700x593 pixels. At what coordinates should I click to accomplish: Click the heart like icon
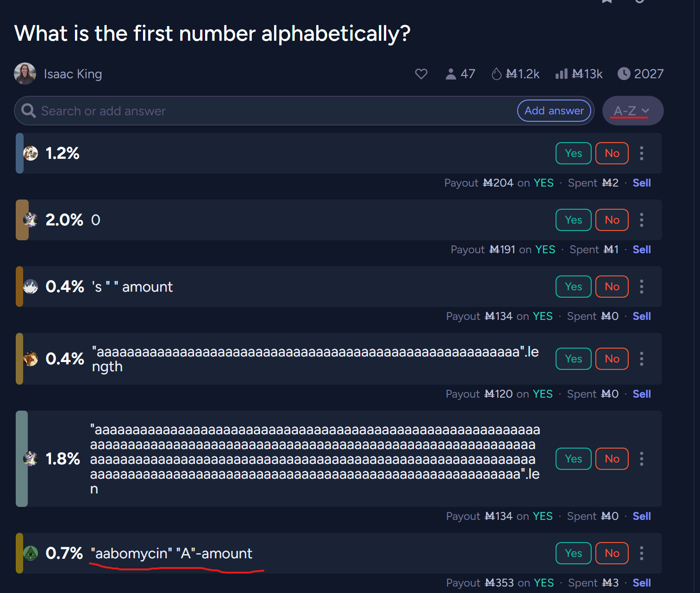point(421,74)
